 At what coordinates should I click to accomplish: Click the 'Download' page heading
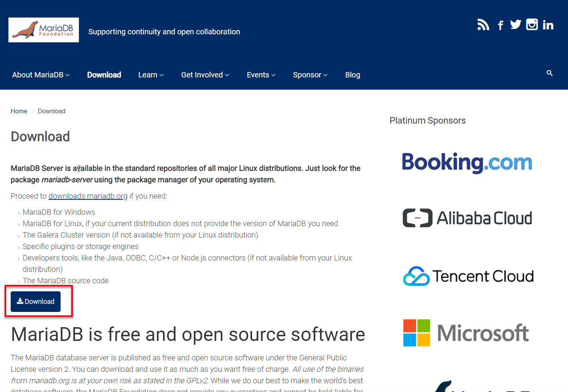click(40, 137)
